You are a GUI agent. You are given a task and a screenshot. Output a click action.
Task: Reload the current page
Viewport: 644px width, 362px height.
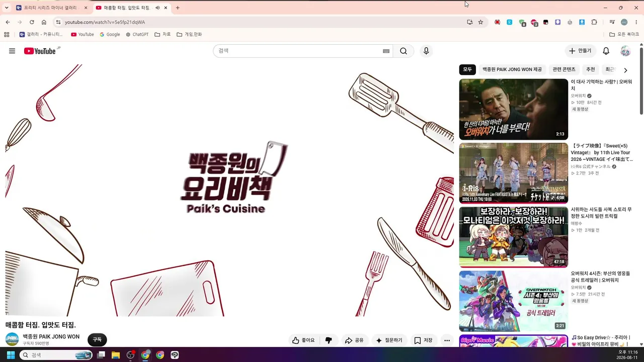[x=32, y=22]
